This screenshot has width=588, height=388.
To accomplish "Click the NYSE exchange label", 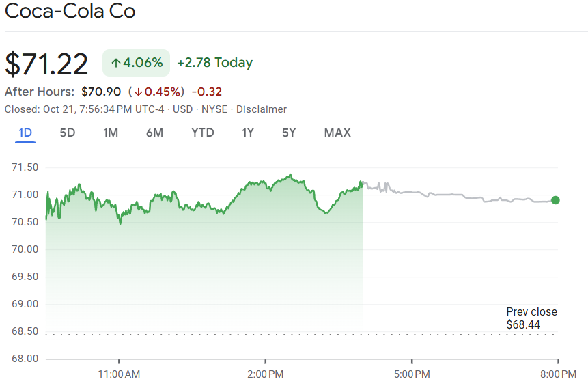I will (214, 109).
